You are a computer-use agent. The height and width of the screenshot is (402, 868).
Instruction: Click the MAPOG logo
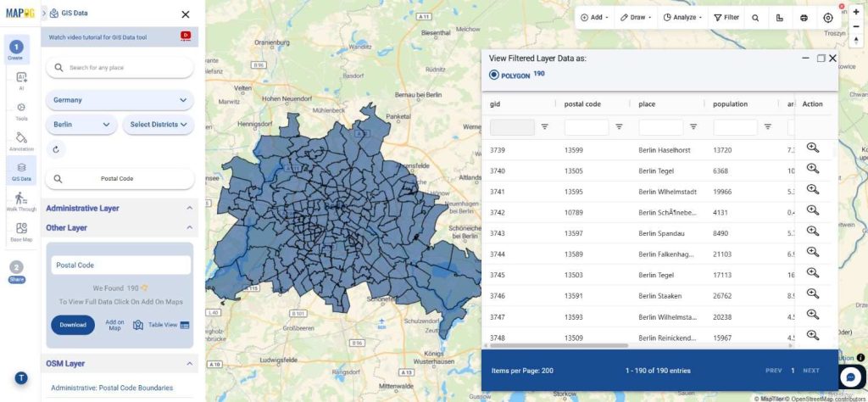pyautogui.click(x=20, y=14)
